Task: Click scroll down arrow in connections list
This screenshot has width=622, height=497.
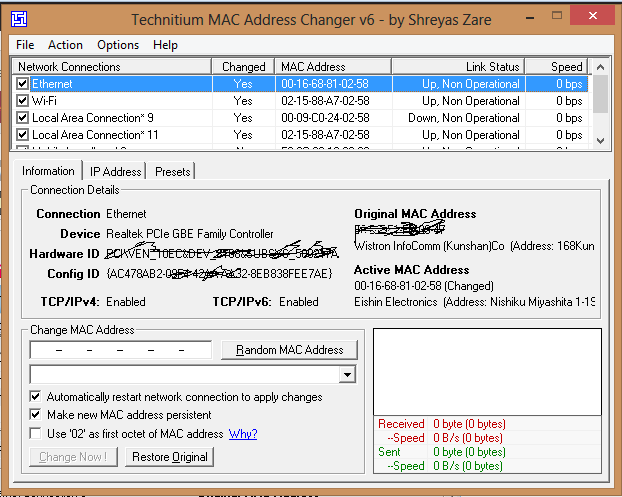Action: (x=600, y=141)
